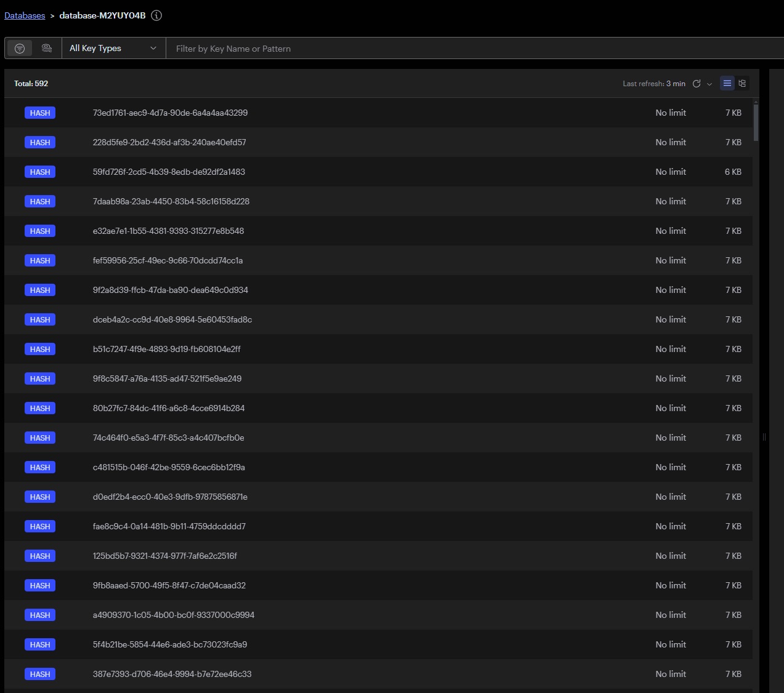This screenshot has width=784, height=693.
Task: Refresh the key list using the refresh icon
Action: [x=697, y=83]
